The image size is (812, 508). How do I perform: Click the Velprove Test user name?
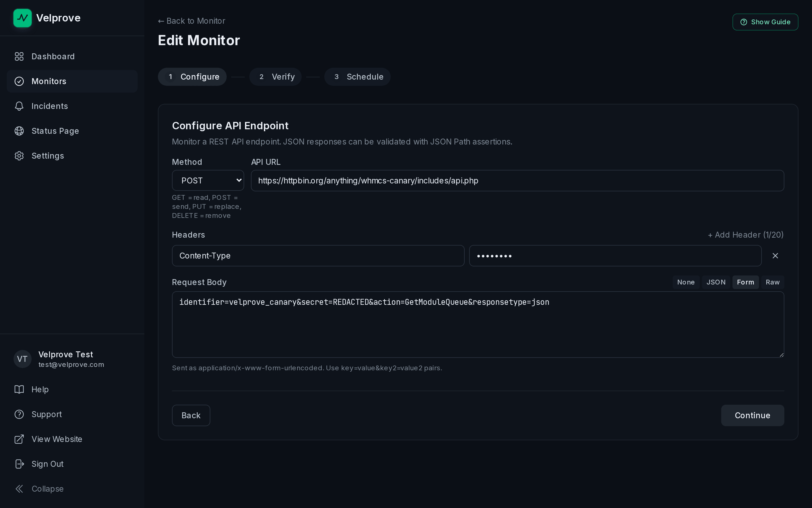[66, 354]
